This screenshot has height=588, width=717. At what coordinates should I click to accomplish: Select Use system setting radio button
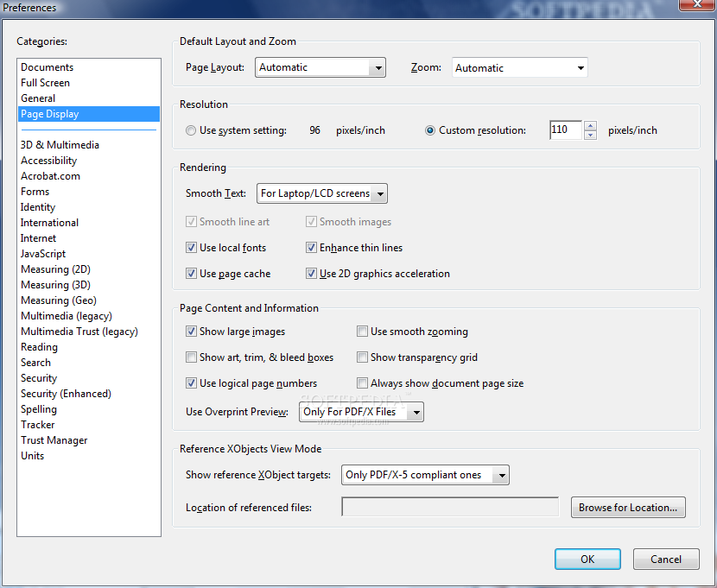[x=191, y=130]
